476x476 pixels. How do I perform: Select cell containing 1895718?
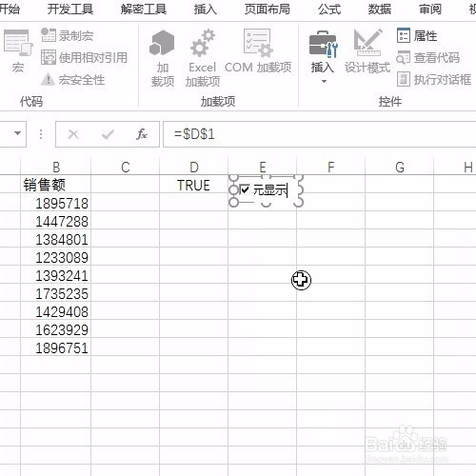point(56,203)
